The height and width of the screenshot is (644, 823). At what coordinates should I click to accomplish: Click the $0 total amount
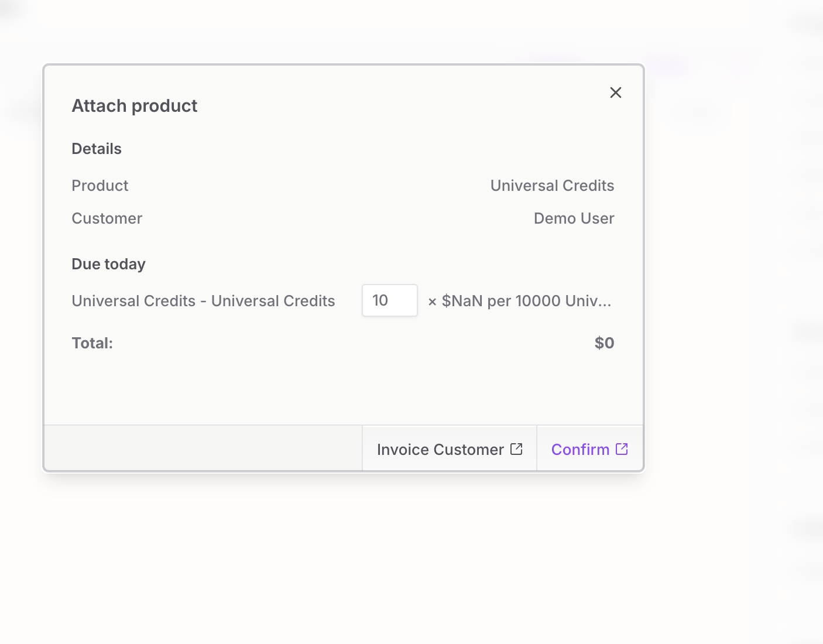604,343
